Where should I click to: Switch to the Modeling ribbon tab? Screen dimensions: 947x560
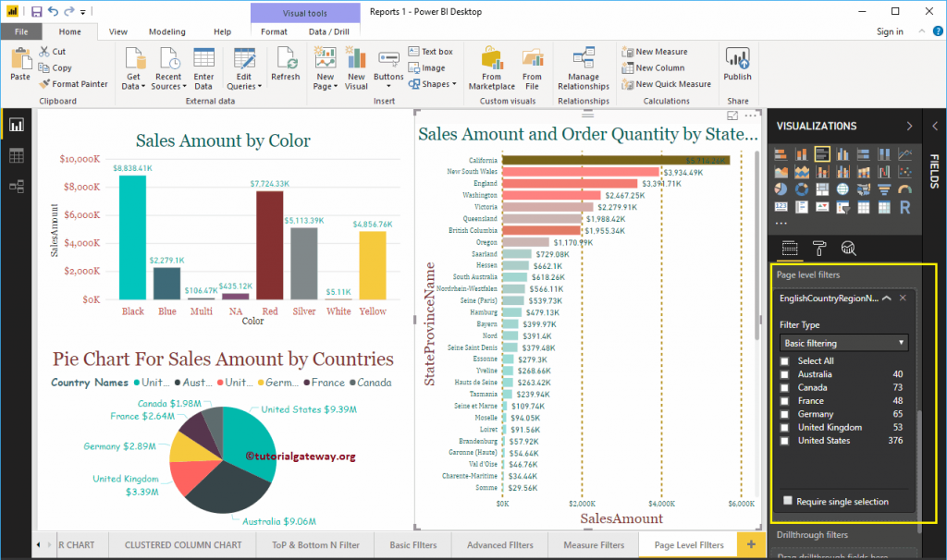[166, 30]
